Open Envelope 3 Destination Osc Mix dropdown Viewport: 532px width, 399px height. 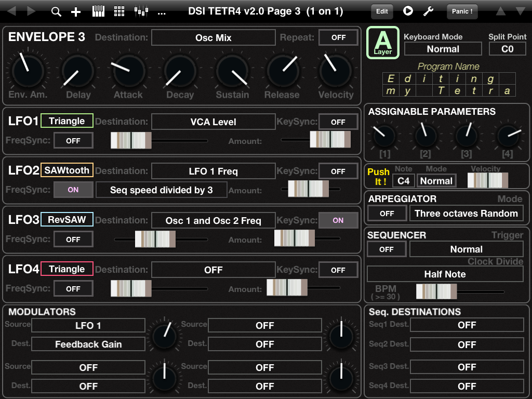pos(213,37)
